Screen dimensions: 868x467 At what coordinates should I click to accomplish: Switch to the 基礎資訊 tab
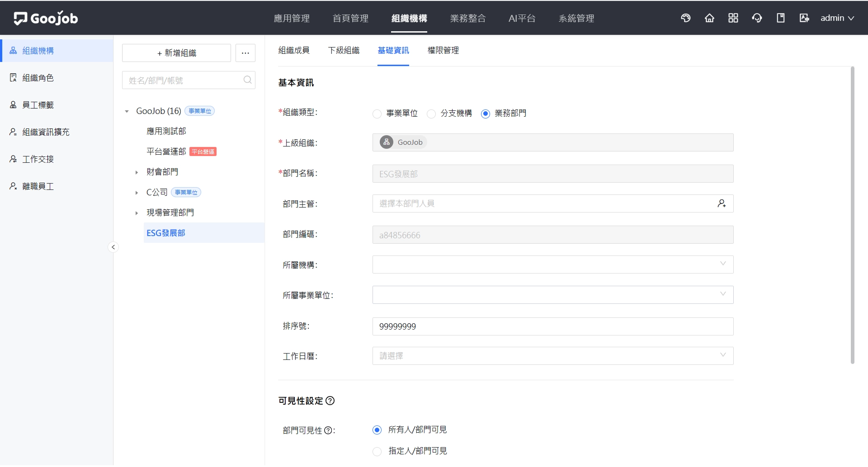(393, 50)
